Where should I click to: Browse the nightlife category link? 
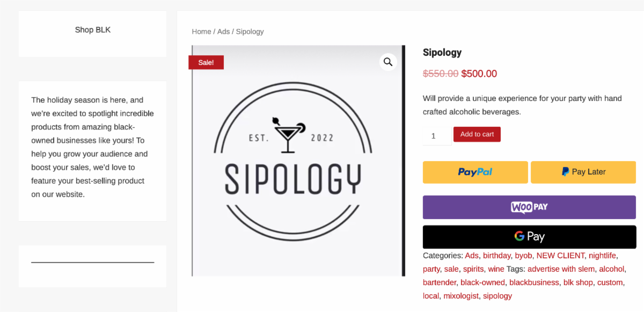coord(602,256)
